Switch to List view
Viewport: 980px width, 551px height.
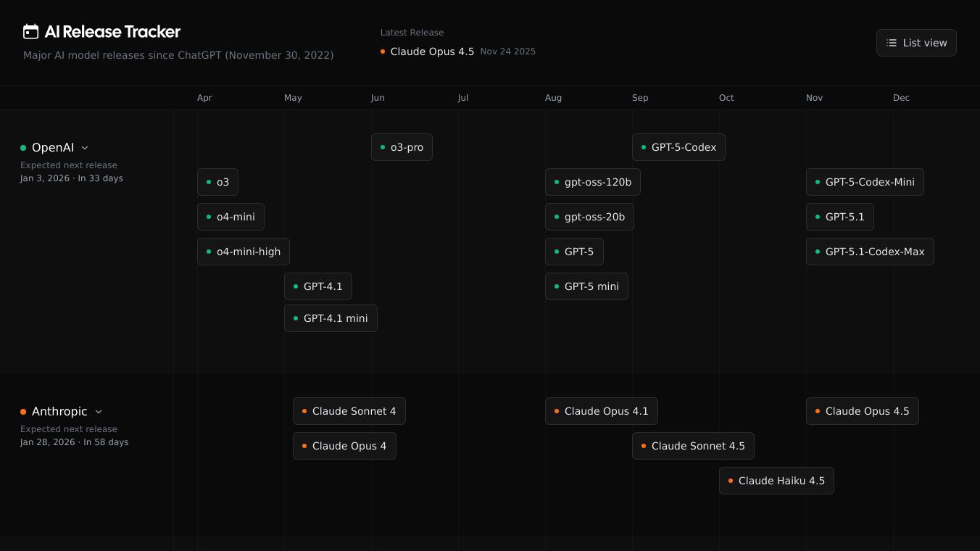tap(916, 43)
